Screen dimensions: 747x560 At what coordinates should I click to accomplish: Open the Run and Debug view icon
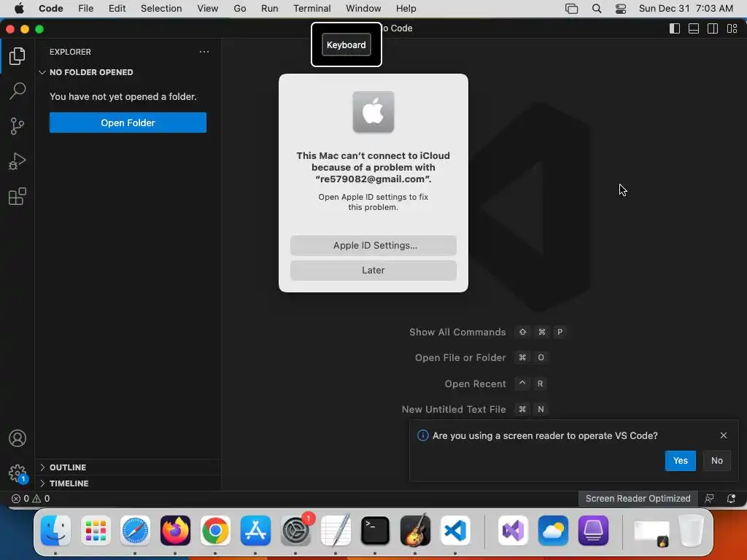tap(18, 161)
